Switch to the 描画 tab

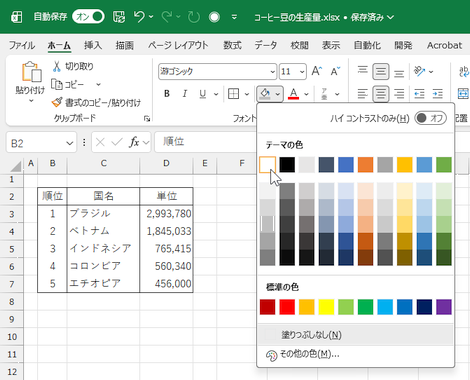pos(125,45)
